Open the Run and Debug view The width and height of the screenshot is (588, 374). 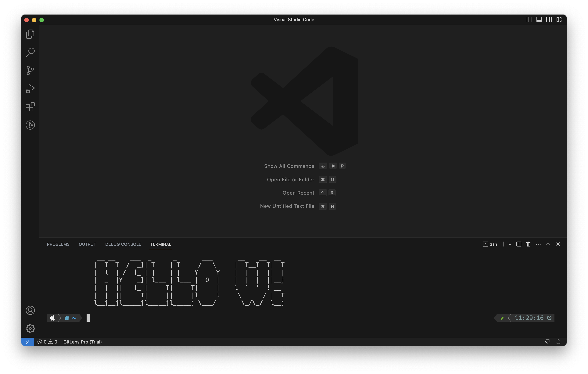coord(30,88)
